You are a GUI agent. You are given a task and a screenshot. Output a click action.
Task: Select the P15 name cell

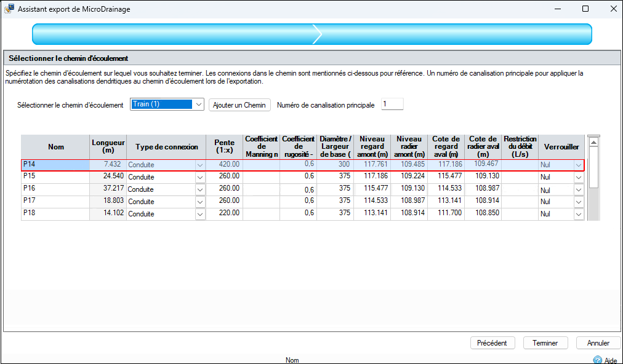(x=55, y=177)
